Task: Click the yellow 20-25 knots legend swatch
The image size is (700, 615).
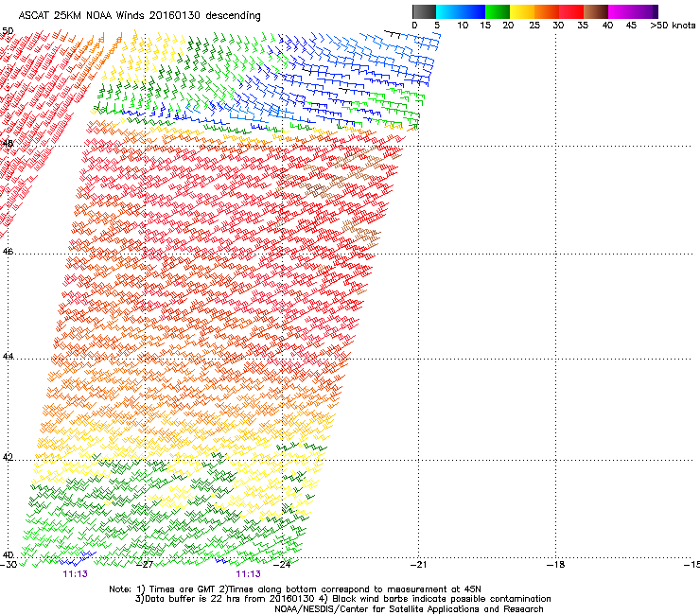Action: point(522,11)
